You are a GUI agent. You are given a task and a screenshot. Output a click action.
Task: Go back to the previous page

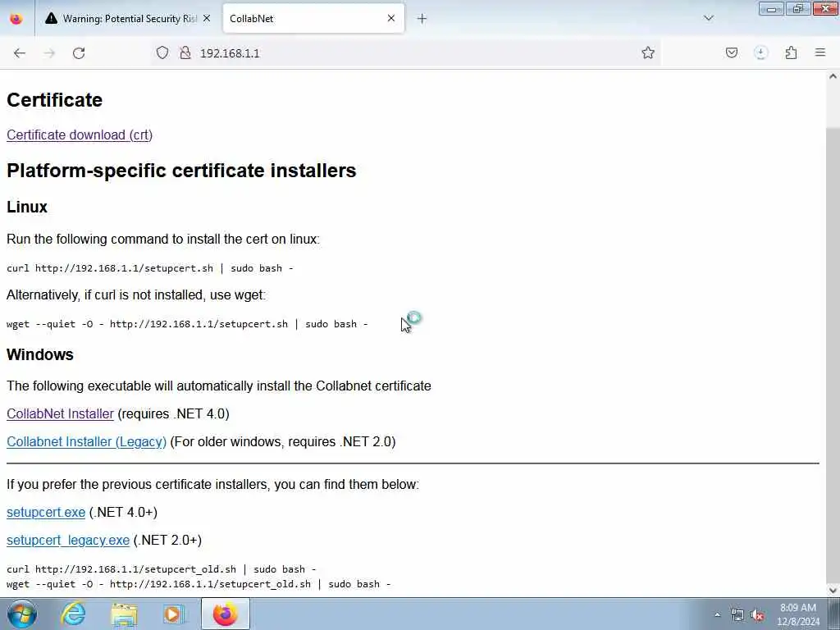pos(20,53)
